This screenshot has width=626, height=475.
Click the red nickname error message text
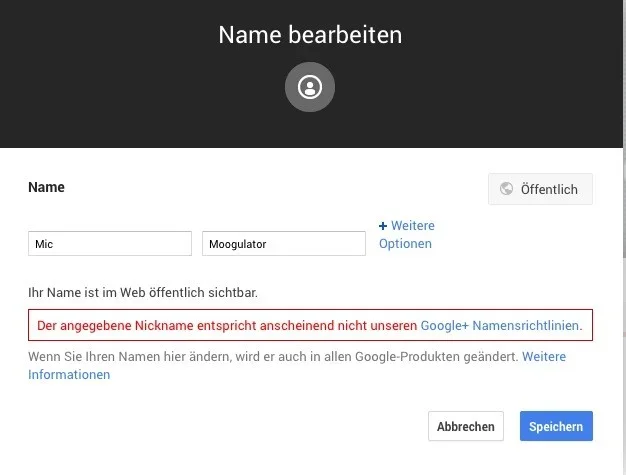[226, 326]
